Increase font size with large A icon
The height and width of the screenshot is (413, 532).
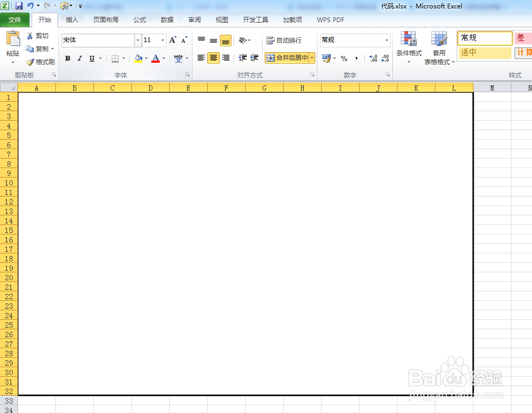tap(173, 40)
